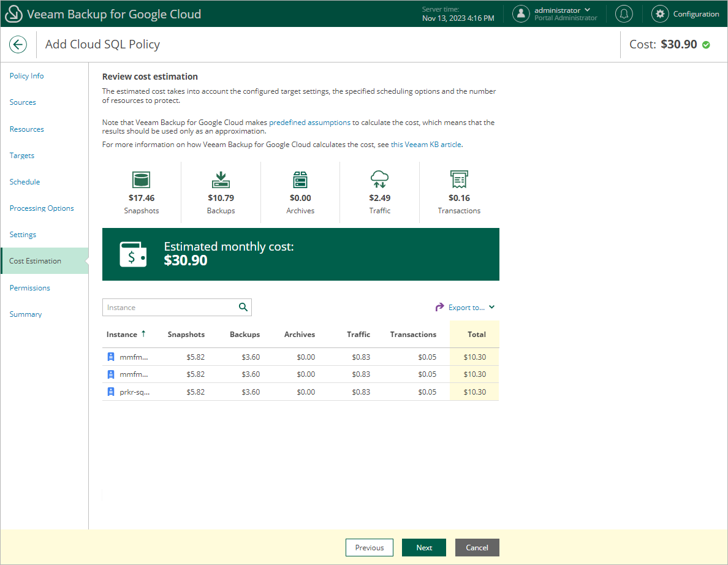Screen dimensions: 728x565
Task: Click the Archives cabinet icon
Action: coord(300,179)
